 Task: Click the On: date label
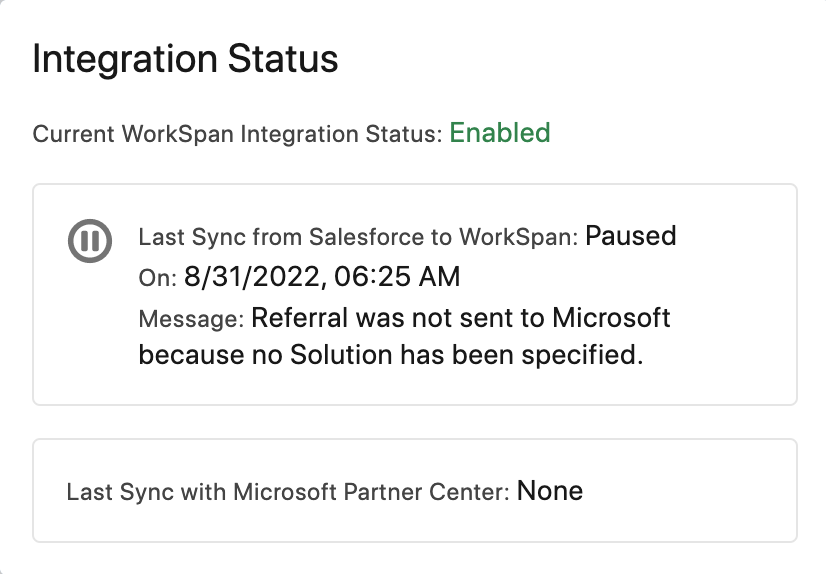click(x=157, y=278)
